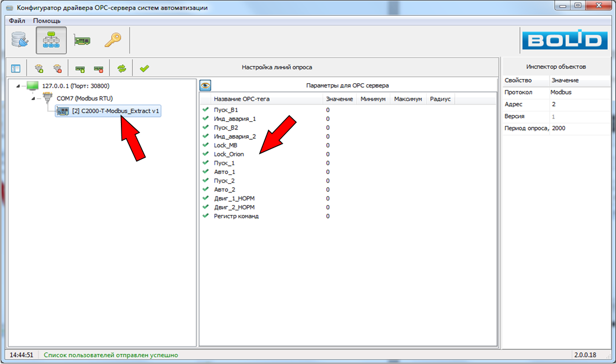Select the C2000-T-Modbus_Extract v1 device
This screenshot has height=364, width=616.
click(115, 111)
